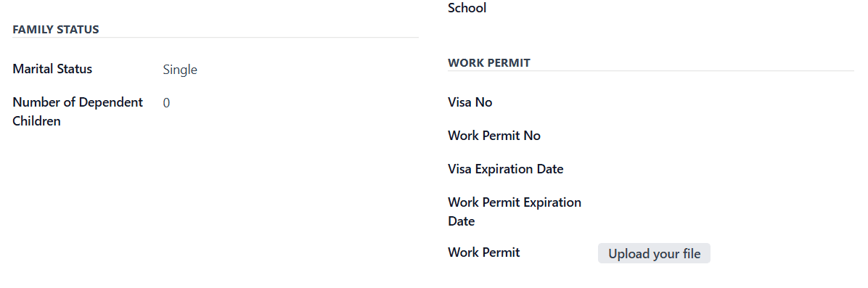868x288 pixels.
Task: Click the Work Permit file label
Action: [x=484, y=252]
